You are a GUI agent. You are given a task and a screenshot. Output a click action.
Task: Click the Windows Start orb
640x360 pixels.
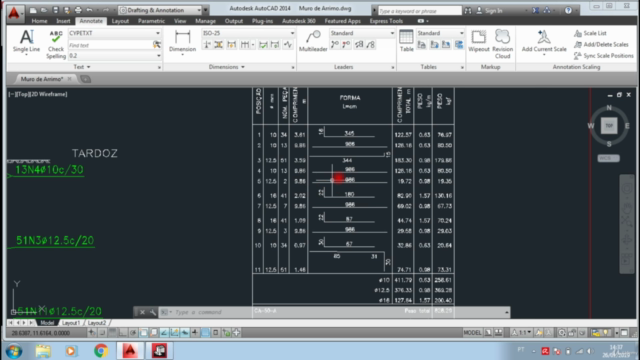coord(13,351)
